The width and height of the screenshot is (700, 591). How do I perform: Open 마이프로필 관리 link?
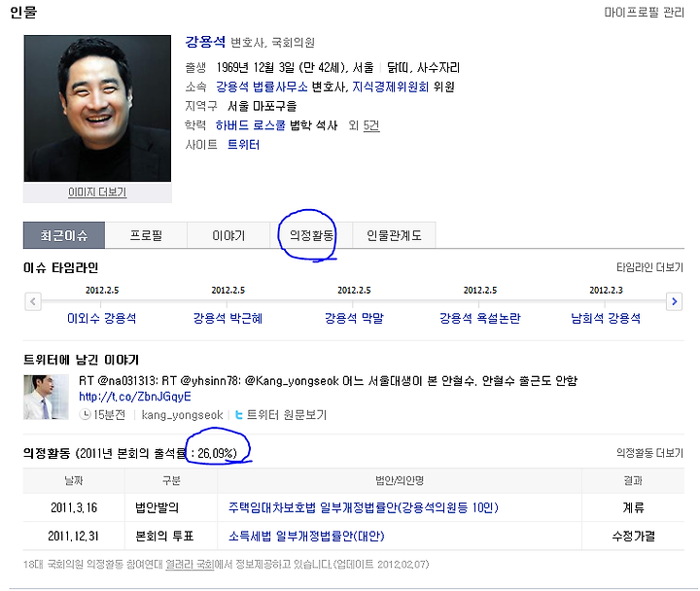point(644,13)
